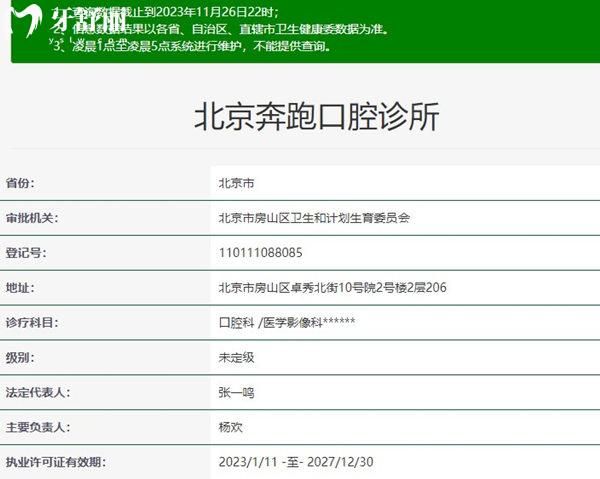Select value 口腔科 /医学影像科

click(287, 323)
